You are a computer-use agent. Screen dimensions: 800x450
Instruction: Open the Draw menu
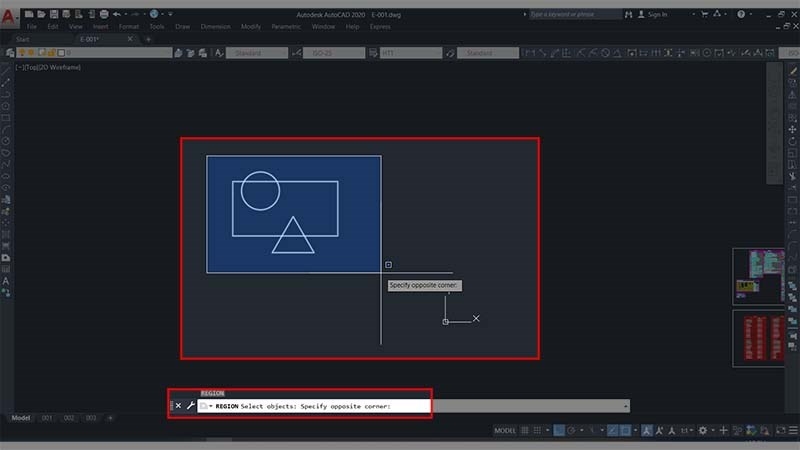tap(182, 27)
